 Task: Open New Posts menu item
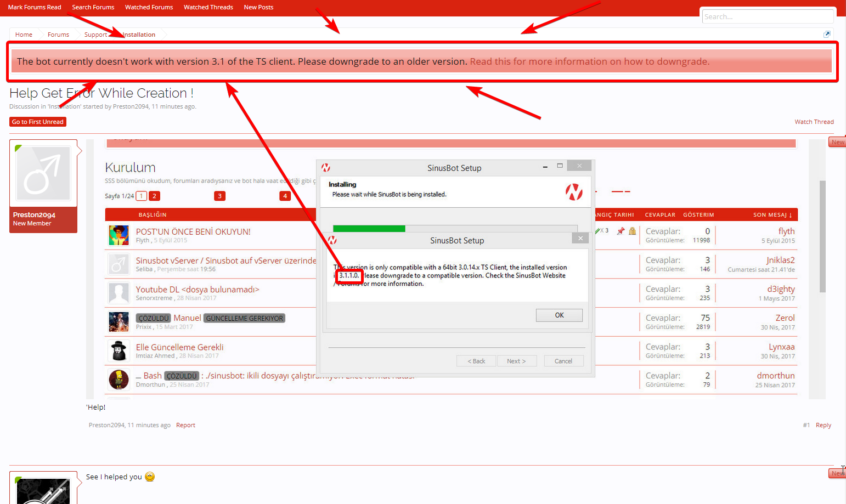(258, 7)
